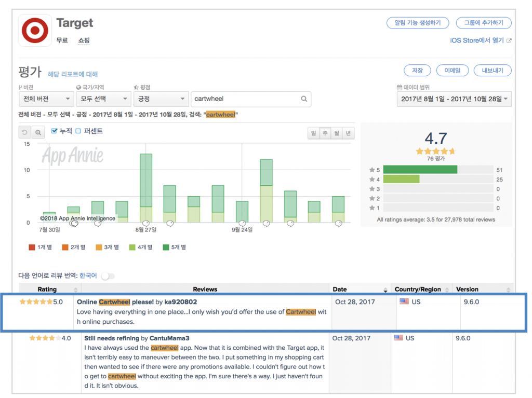Enable the 퍼센트 checkbox
532x398 pixels.
(78, 131)
